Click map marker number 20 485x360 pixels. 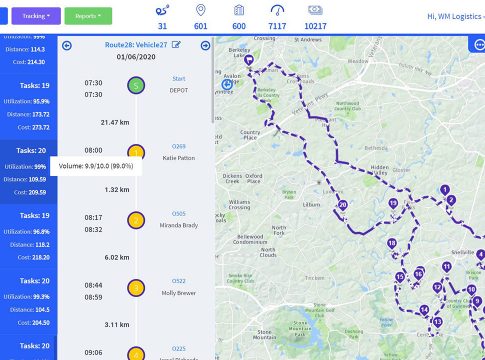pyautogui.click(x=343, y=206)
